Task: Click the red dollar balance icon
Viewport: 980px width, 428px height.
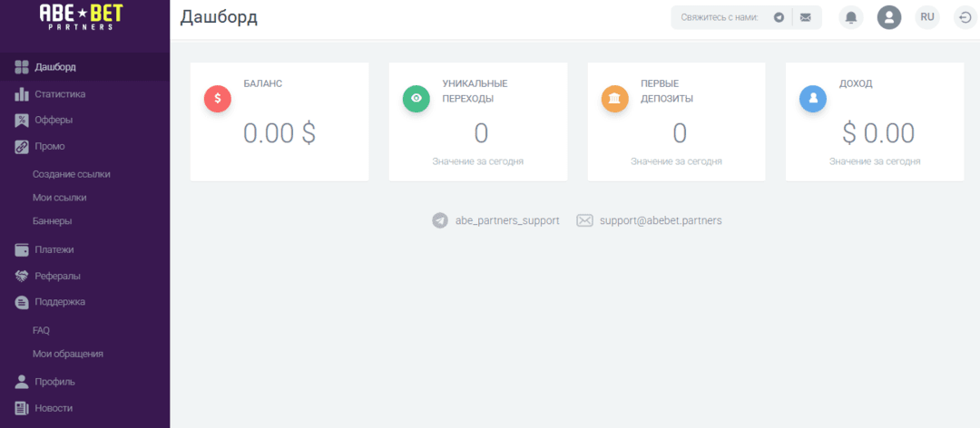Action: [218, 98]
